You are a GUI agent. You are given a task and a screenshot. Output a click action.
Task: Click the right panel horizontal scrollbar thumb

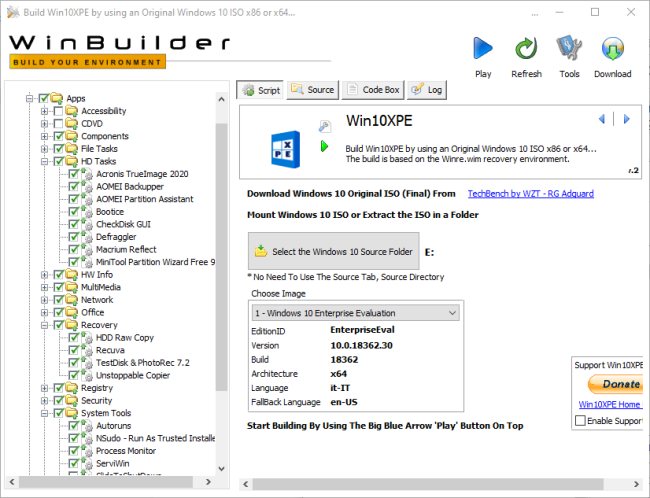pyautogui.click(x=428, y=484)
